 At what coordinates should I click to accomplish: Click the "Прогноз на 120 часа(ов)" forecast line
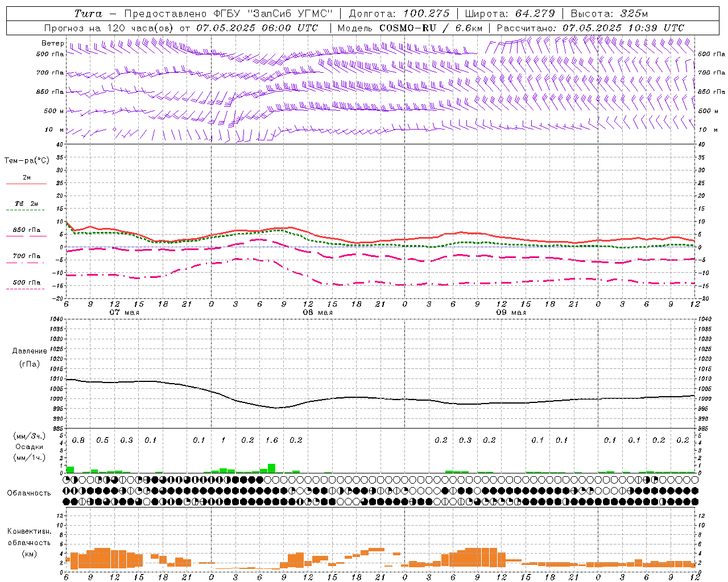181,28
